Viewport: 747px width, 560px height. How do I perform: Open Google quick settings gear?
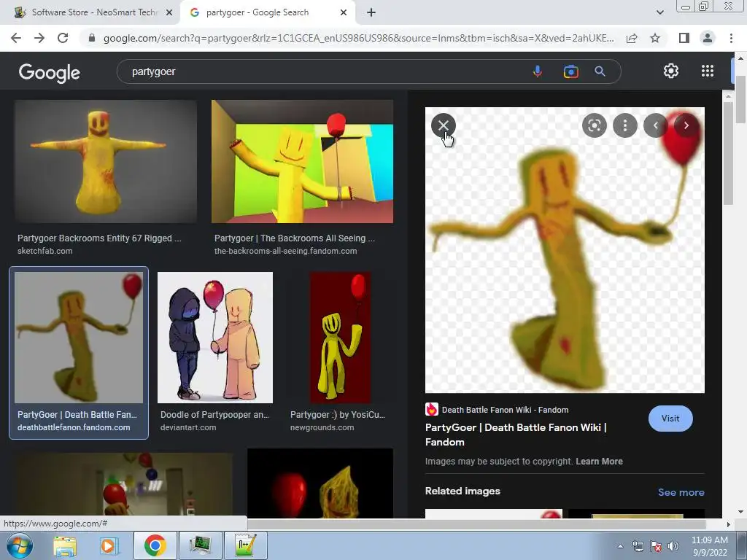671,71
